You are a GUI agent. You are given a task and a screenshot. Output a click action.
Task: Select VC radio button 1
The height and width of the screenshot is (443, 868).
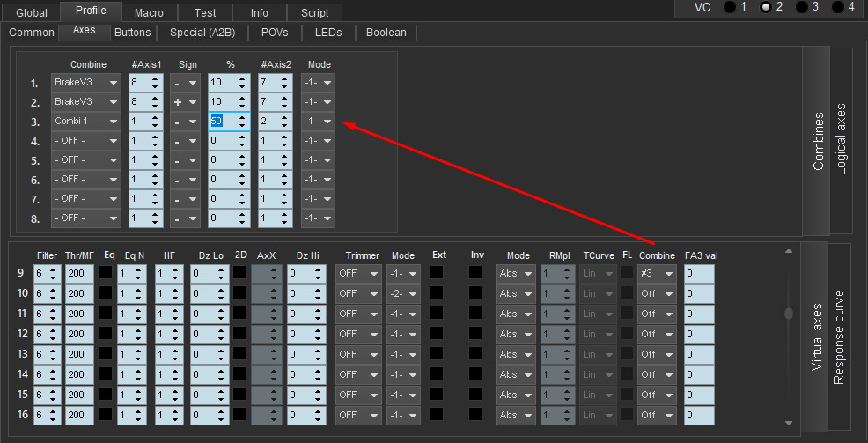click(730, 7)
